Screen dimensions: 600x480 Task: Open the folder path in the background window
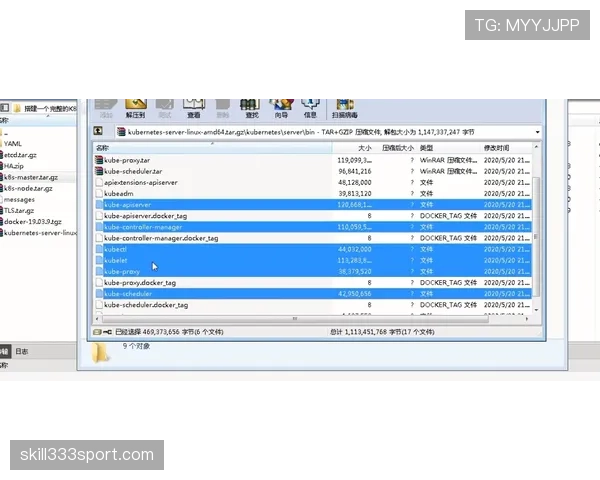(x=45, y=108)
